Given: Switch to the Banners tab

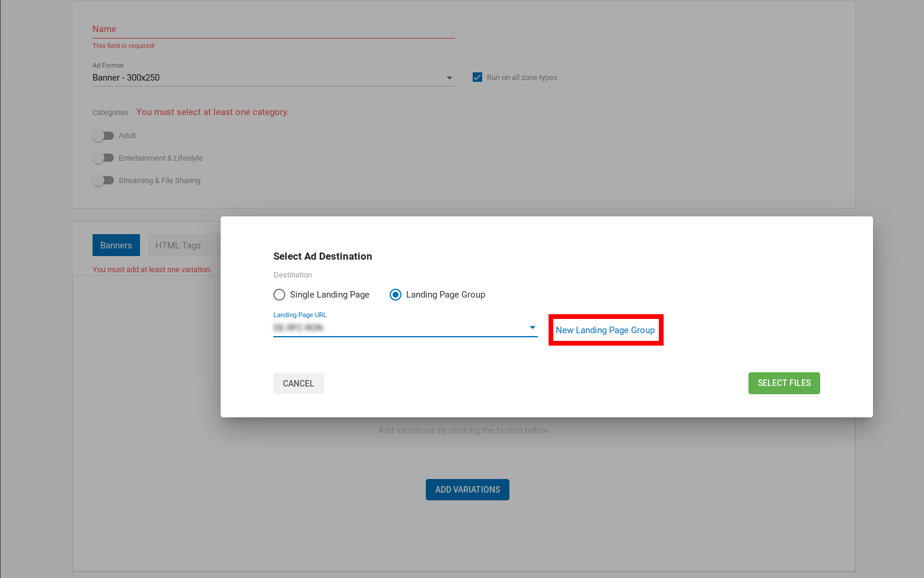Looking at the screenshot, I should (x=116, y=245).
